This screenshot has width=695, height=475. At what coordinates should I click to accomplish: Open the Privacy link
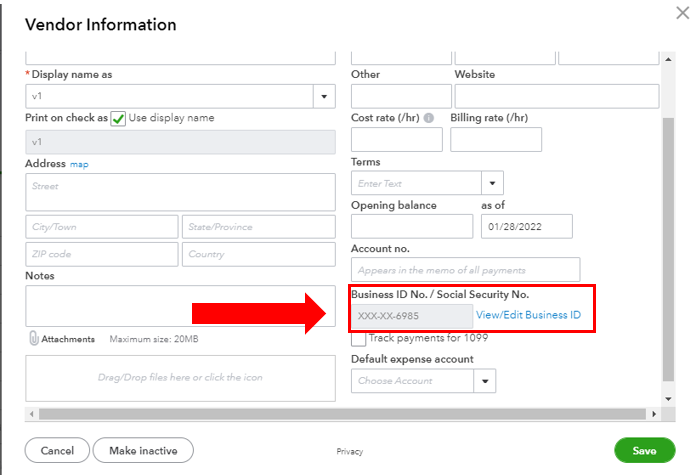coord(350,452)
